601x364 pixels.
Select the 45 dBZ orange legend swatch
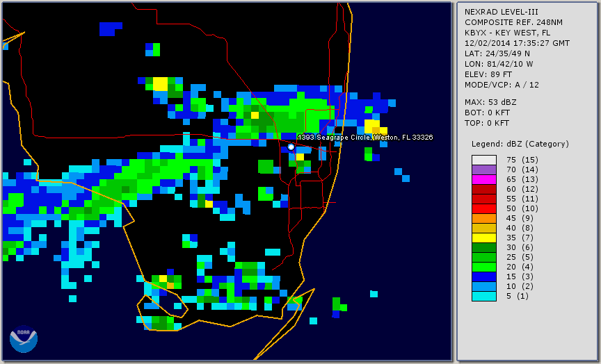(x=484, y=218)
